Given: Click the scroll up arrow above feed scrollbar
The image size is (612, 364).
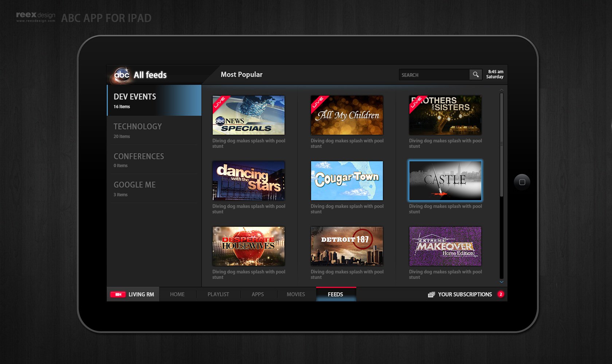Looking at the screenshot, I should tap(502, 90).
